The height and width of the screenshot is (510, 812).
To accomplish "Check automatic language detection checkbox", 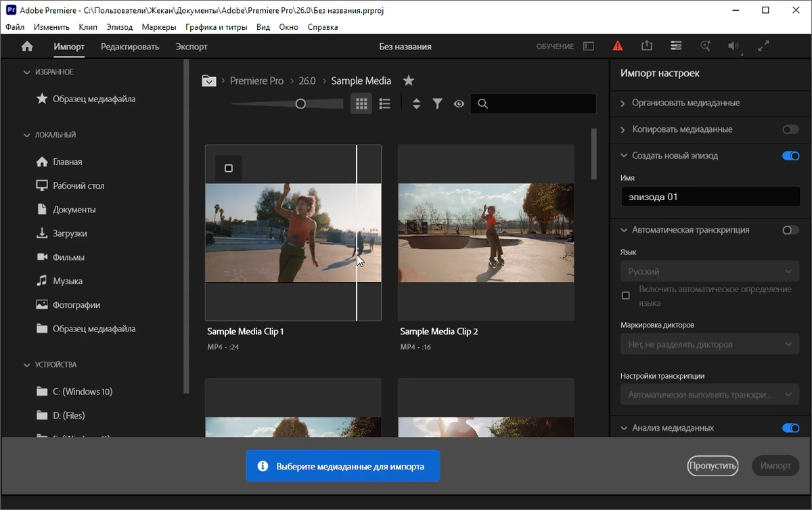I will pos(626,296).
